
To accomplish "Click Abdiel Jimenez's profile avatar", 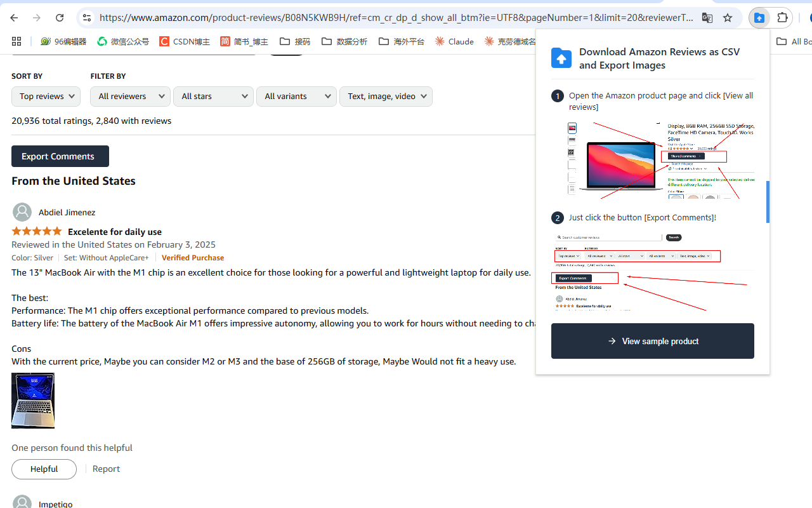I will (x=22, y=212).
